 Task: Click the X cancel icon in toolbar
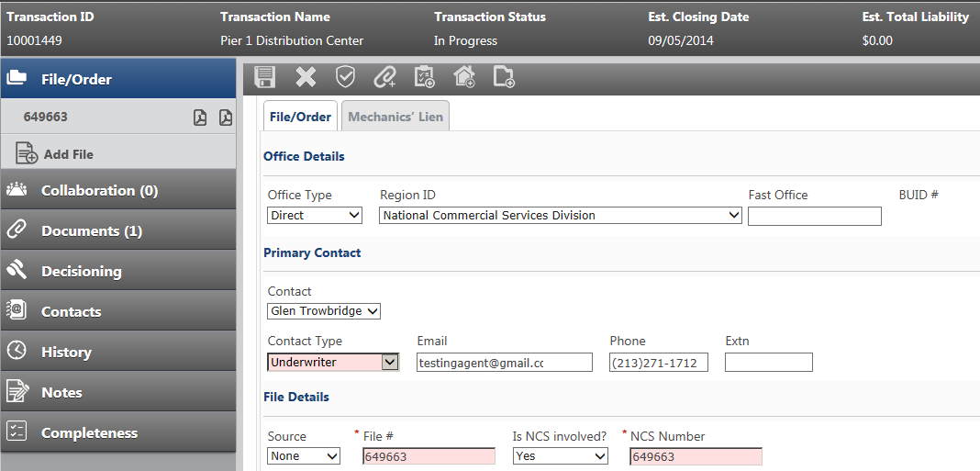pos(306,77)
